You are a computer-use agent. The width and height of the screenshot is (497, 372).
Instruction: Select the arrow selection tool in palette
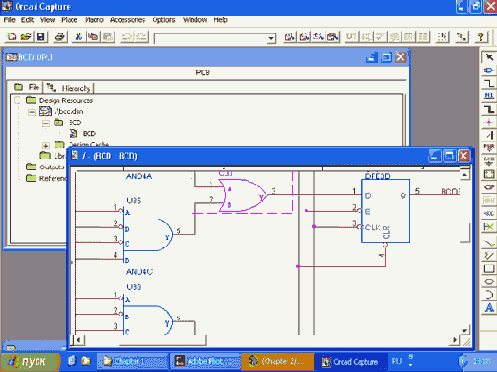[489, 57]
